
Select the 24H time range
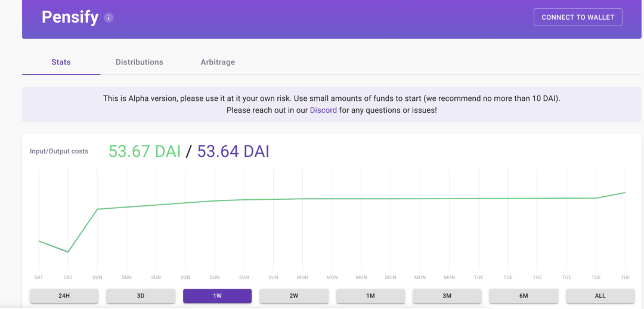[64, 295]
